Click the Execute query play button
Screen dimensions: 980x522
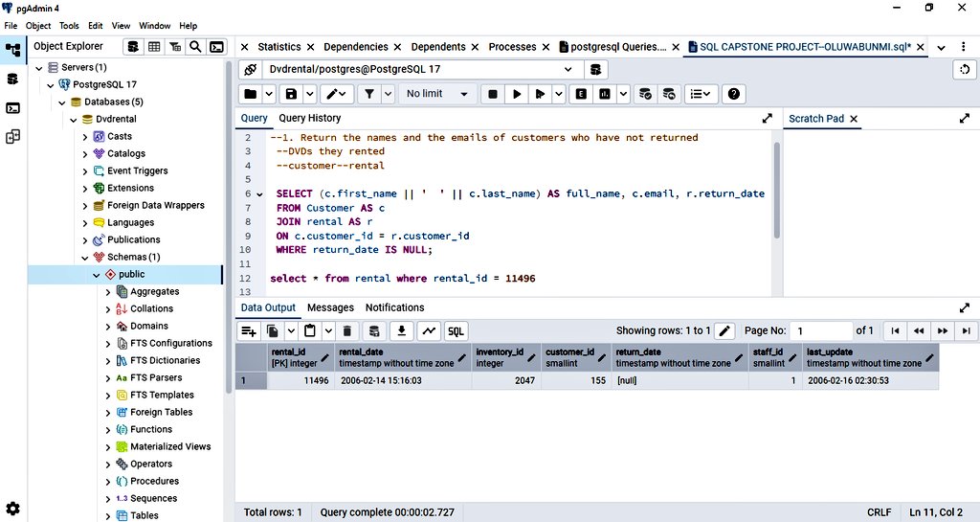coord(517,94)
